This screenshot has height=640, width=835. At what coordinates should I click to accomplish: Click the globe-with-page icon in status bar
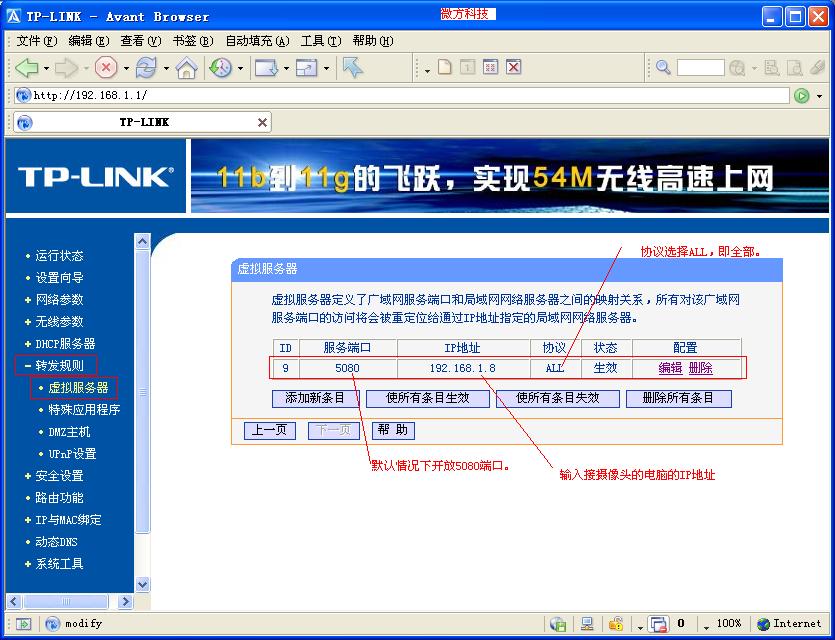(558, 623)
